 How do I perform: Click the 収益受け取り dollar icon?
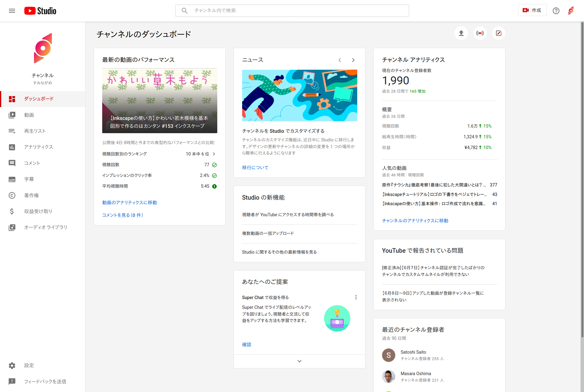12,211
